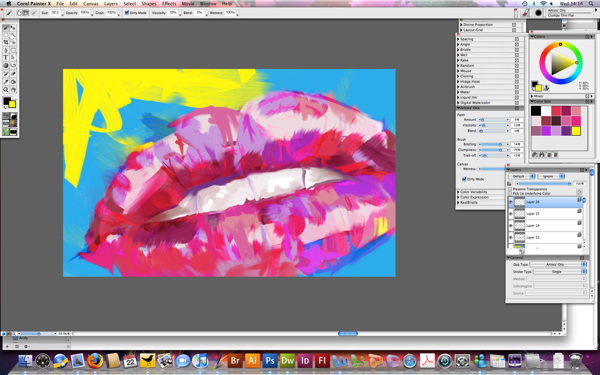Enable Pick Up Underlying Color checkbox
This screenshot has height=375, width=600.
[510, 194]
